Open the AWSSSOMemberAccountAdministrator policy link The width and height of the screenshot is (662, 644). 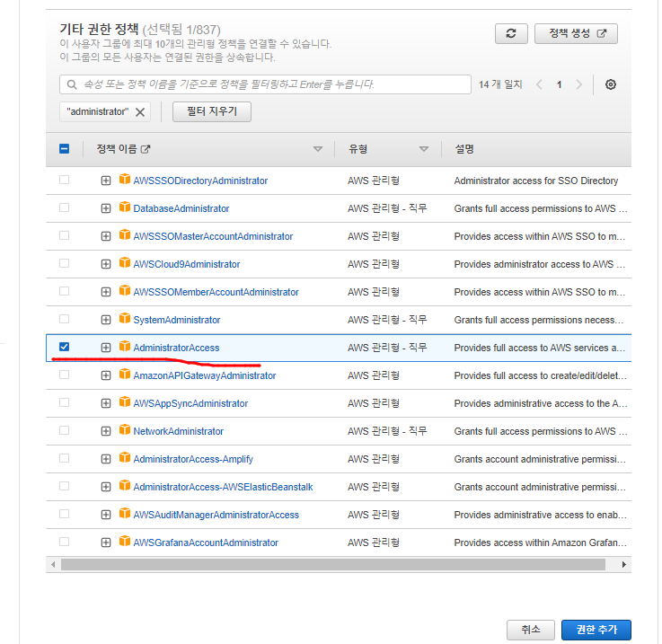point(216,292)
